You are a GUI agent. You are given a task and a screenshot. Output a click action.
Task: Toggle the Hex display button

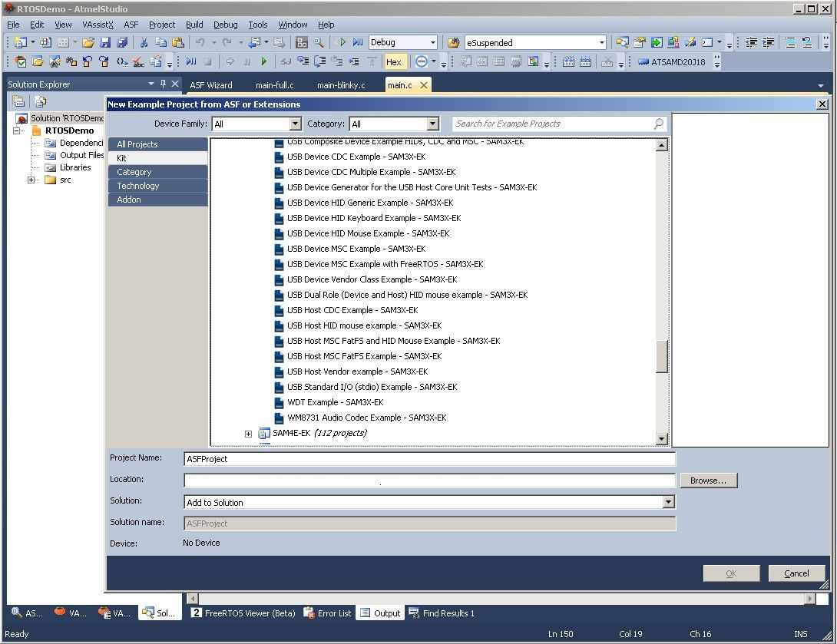(x=394, y=62)
